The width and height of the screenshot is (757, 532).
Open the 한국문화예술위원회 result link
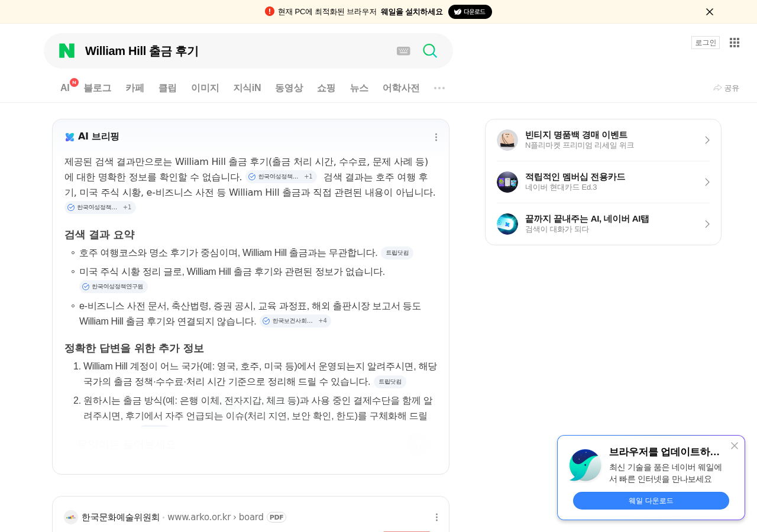[x=121, y=517]
